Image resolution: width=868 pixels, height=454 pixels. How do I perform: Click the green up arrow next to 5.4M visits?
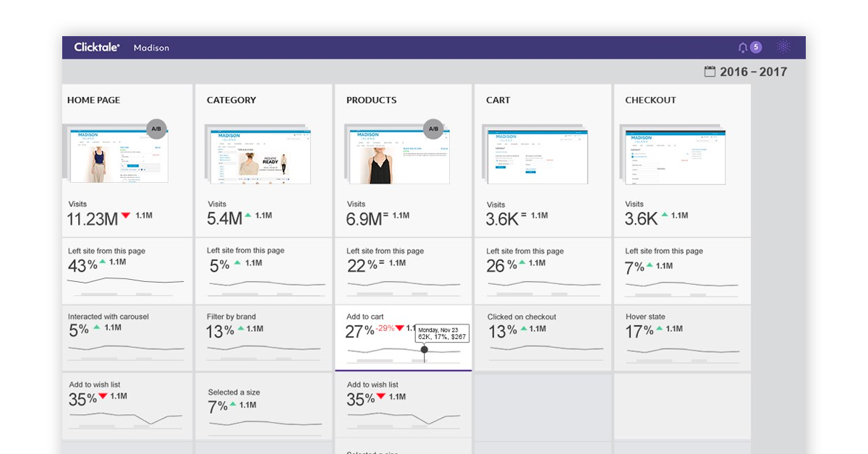click(248, 215)
